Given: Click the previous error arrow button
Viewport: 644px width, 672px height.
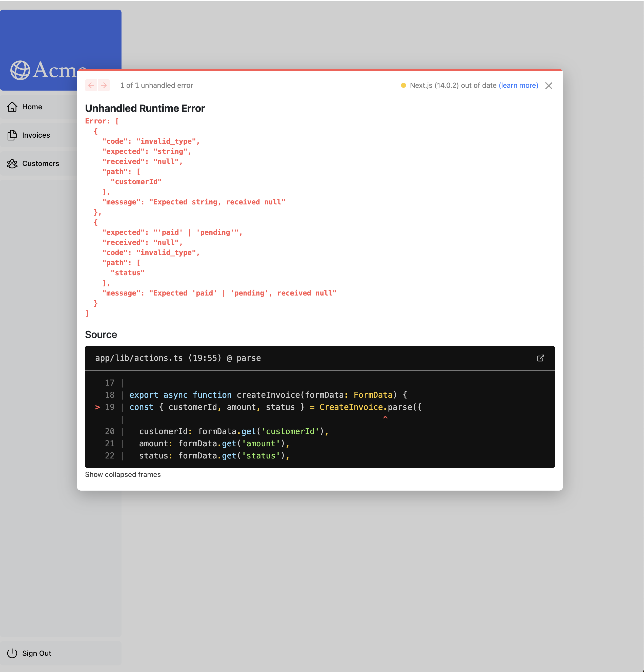Looking at the screenshot, I should (x=91, y=85).
